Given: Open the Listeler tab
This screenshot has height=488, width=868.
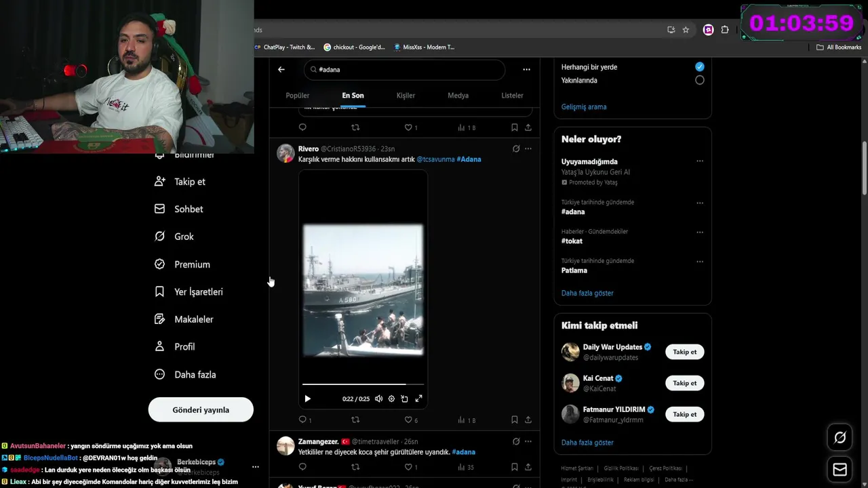Looking at the screenshot, I should tap(512, 96).
